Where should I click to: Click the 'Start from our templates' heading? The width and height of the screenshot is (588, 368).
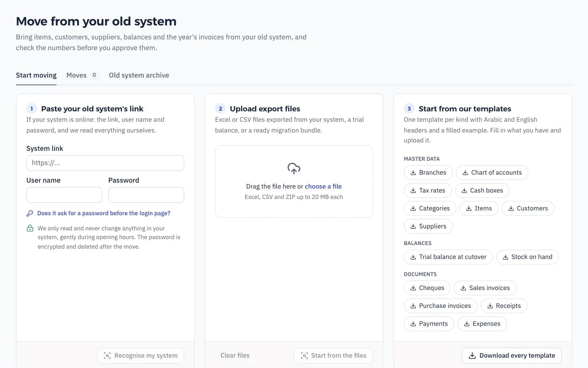[x=465, y=109]
